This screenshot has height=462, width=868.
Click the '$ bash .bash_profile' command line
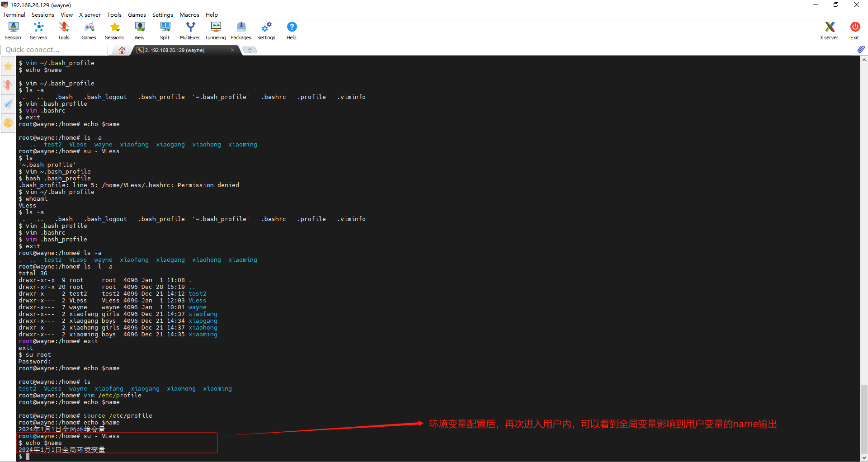(x=55, y=179)
